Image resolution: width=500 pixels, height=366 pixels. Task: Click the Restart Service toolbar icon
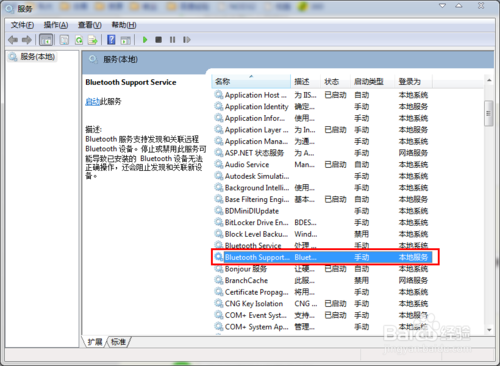coord(187,40)
